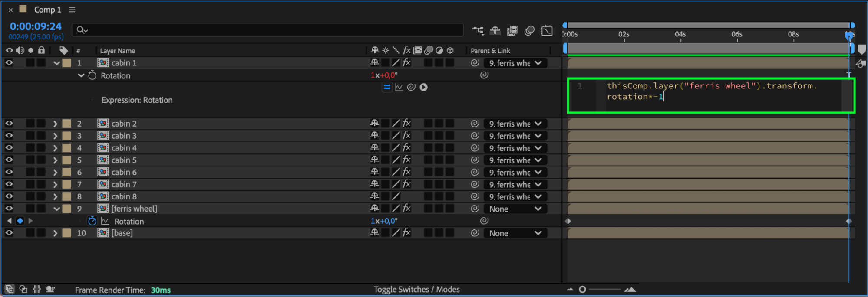Collapse the ferris wheel layer
Viewport: 868px width, 297px height.
[x=56, y=209]
